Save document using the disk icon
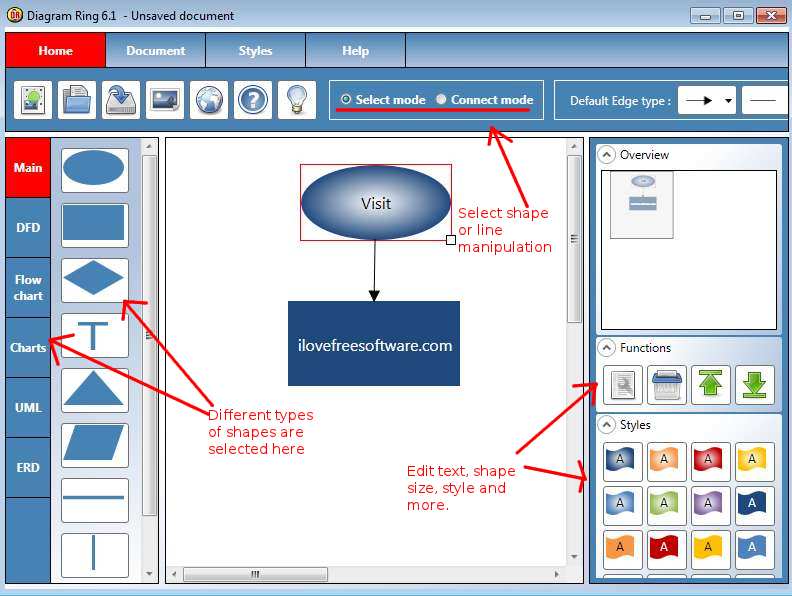Screen dimensions: 792x596 pos(121,100)
